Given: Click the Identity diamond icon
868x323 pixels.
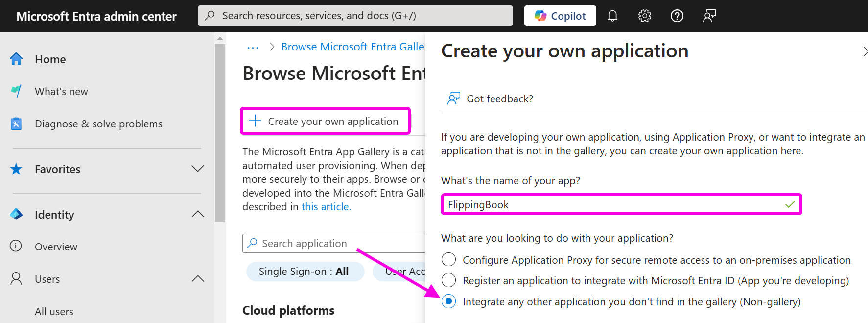Looking at the screenshot, I should click(x=16, y=214).
